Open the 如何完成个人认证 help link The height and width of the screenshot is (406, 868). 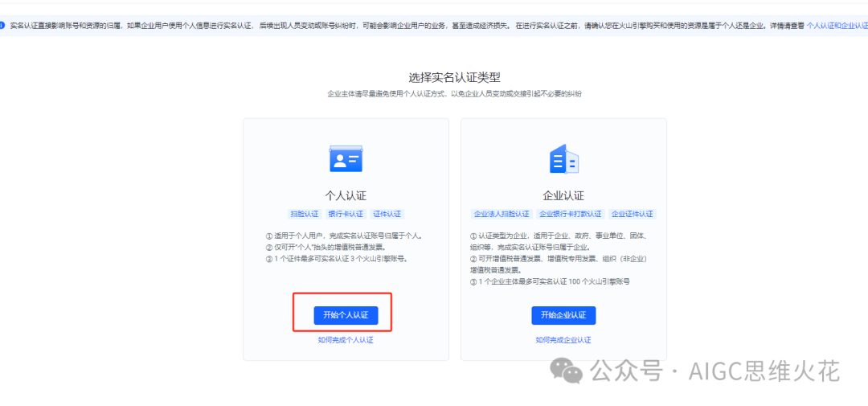pos(346,340)
